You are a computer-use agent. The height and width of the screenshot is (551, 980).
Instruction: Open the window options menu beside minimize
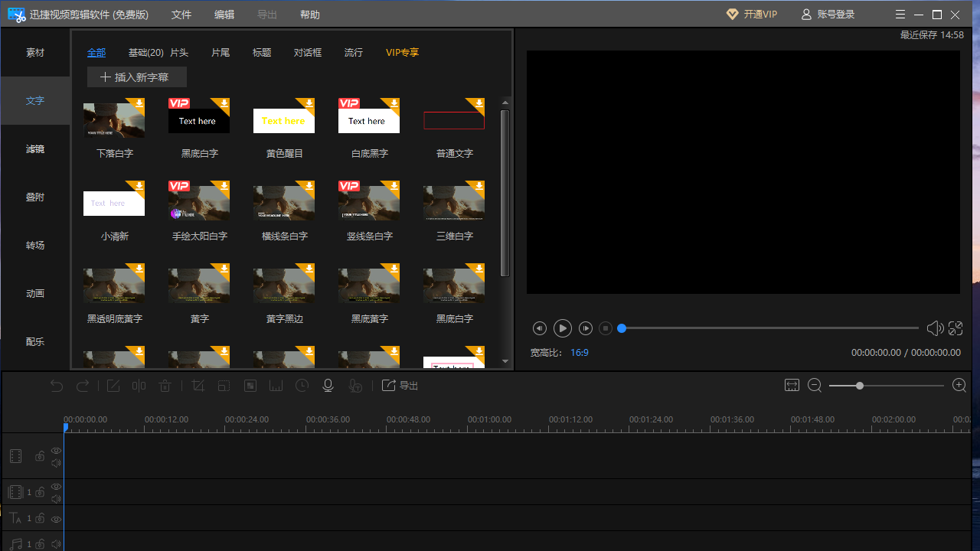tap(900, 15)
